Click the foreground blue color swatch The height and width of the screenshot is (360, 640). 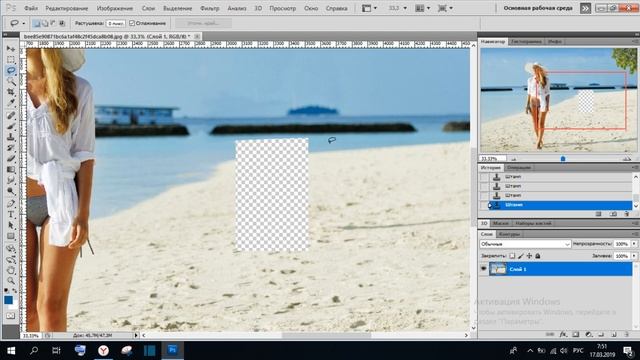(x=9, y=300)
